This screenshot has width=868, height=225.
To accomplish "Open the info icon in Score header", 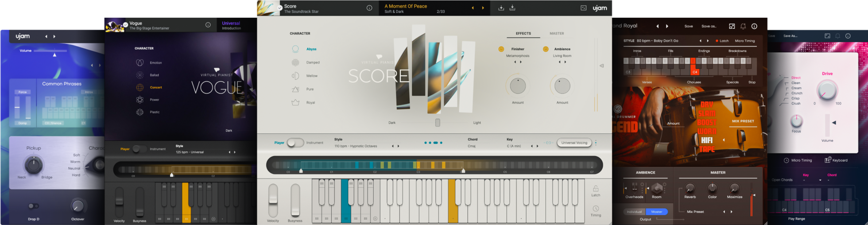I will pyautogui.click(x=369, y=8).
